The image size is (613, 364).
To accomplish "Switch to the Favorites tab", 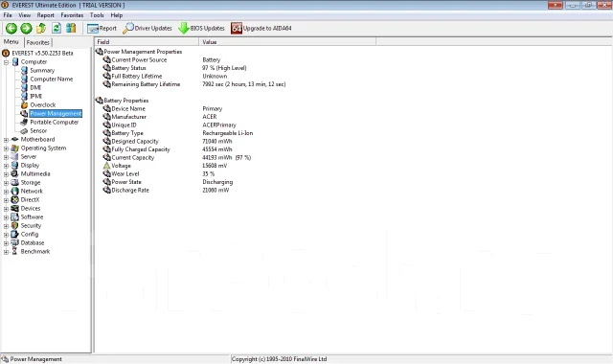I will [x=38, y=42].
